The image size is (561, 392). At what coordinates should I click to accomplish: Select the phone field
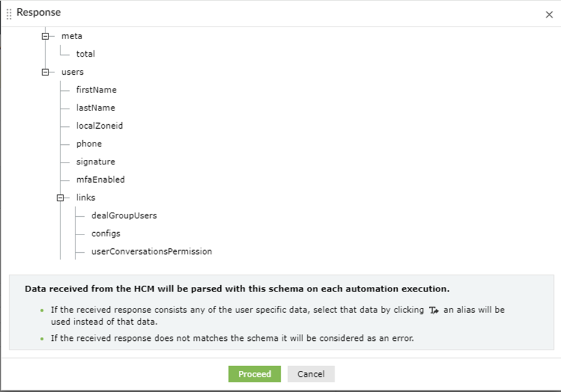click(89, 144)
